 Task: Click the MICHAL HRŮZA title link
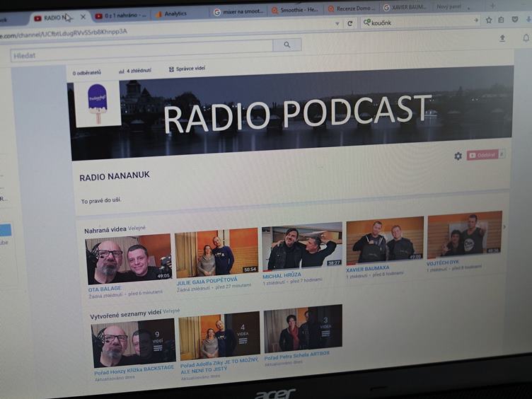(x=282, y=275)
